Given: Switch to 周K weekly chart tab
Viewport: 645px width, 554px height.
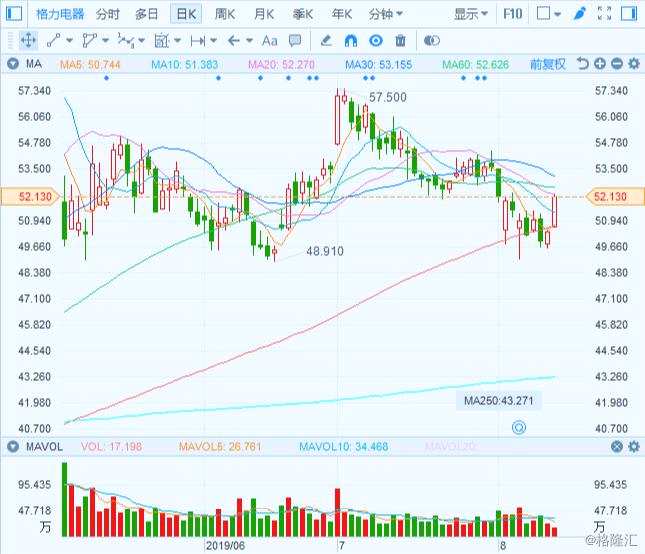Looking at the screenshot, I should tap(225, 14).
